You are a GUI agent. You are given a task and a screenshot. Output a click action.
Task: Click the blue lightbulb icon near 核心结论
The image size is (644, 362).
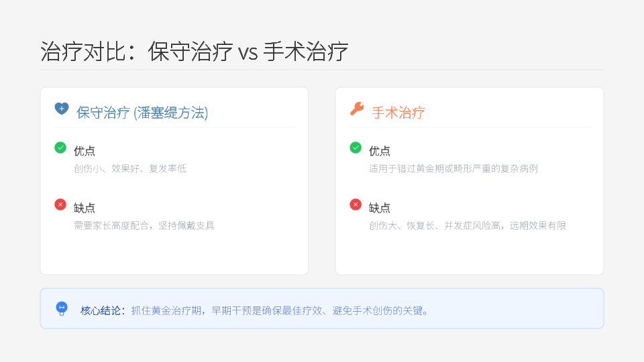click(x=62, y=308)
